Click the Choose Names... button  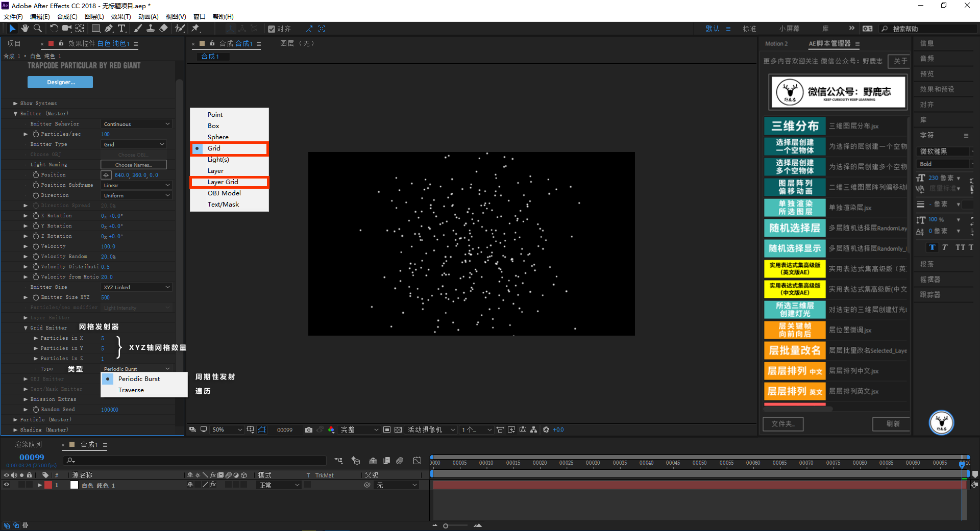pos(133,165)
